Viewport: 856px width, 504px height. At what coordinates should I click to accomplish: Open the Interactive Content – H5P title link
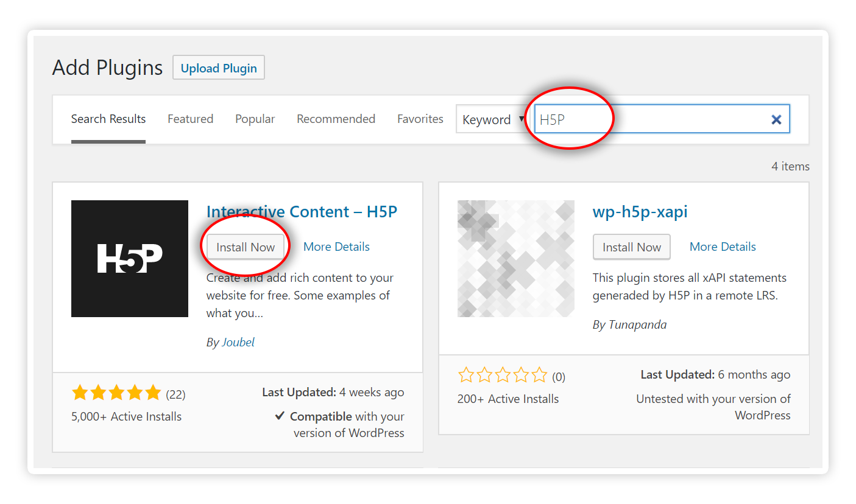(302, 212)
